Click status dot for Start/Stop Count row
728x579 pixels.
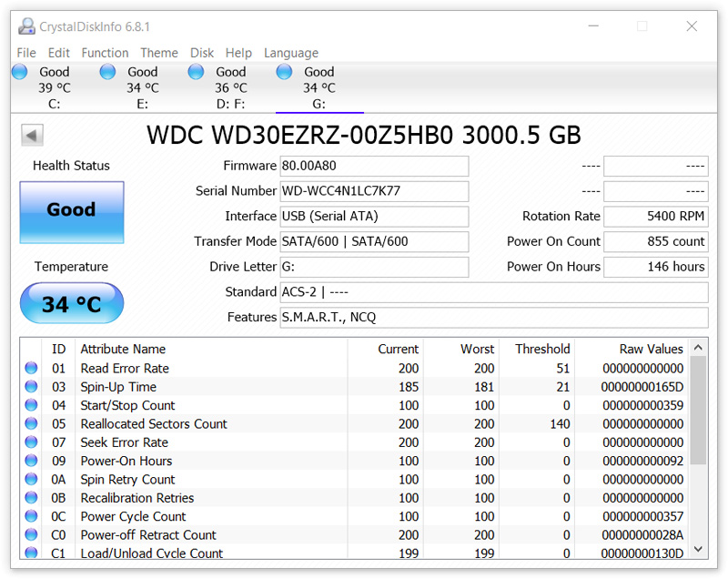(31, 405)
